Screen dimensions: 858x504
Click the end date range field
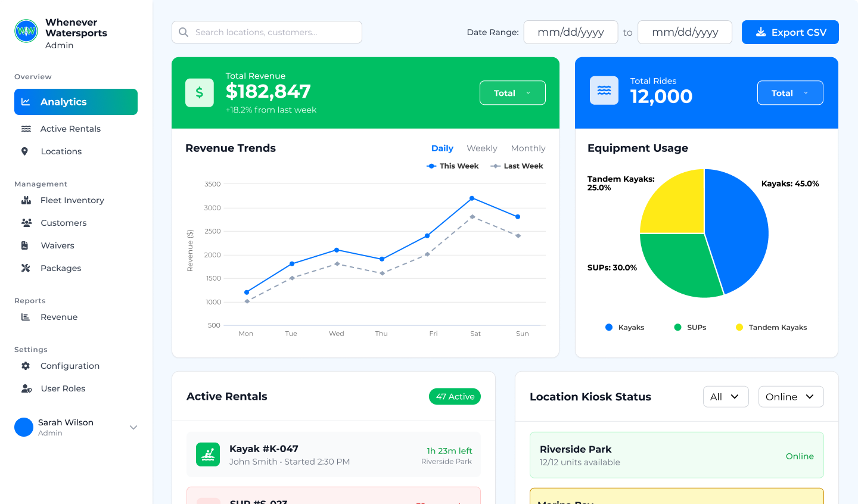(x=685, y=32)
